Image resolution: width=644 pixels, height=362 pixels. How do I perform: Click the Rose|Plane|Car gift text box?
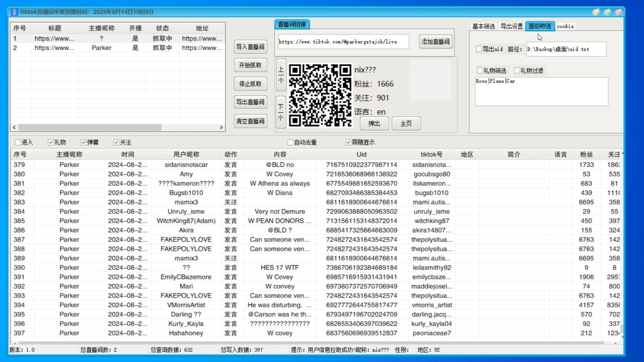541,92
